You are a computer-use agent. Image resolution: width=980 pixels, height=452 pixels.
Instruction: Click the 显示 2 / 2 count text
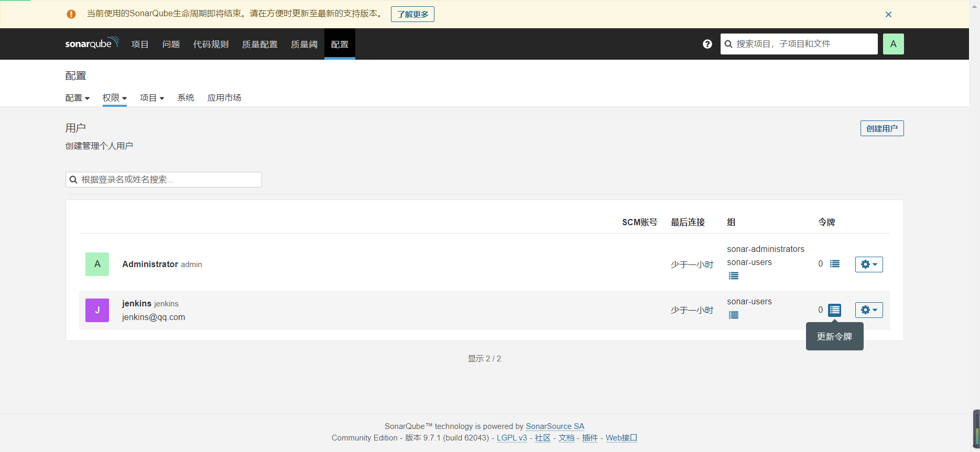[484, 359]
